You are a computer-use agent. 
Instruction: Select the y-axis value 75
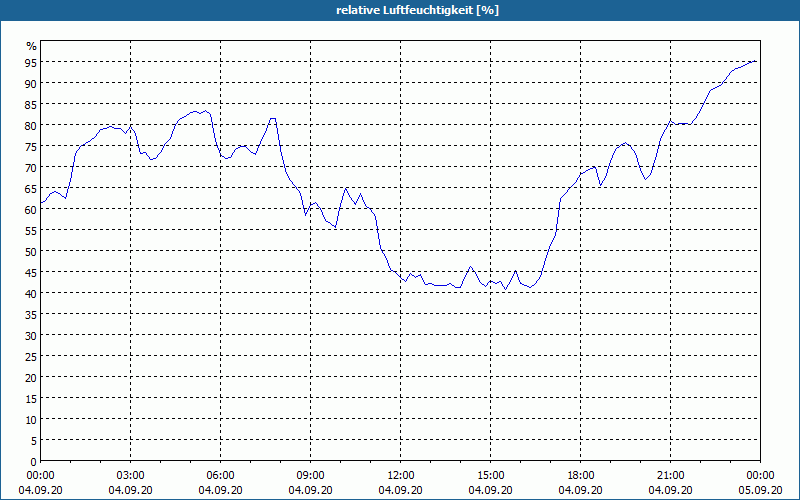coord(31,146)
